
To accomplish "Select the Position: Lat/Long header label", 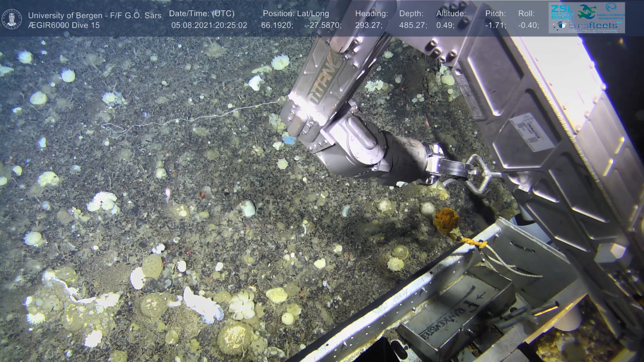I will coord(296,14).
